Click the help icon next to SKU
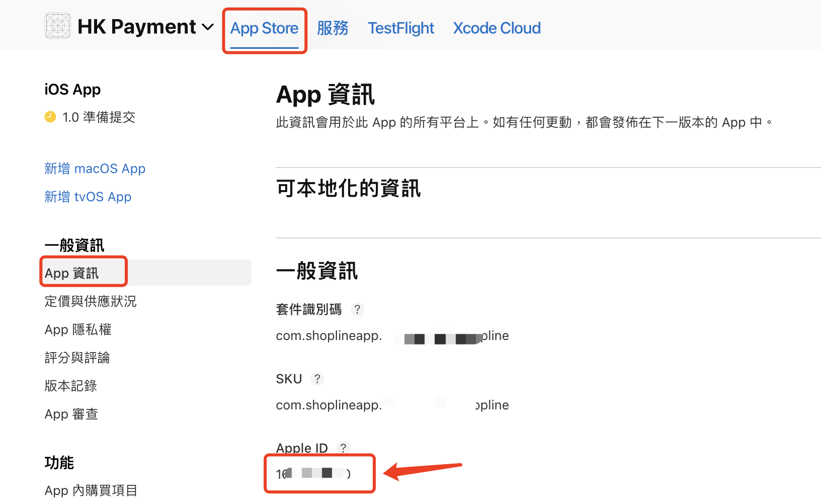Screen dimensions: 821x504 click(317, 379)
